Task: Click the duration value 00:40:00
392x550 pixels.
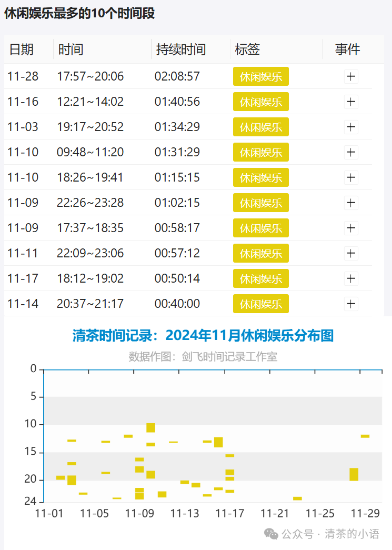Action: pos(177,304)
